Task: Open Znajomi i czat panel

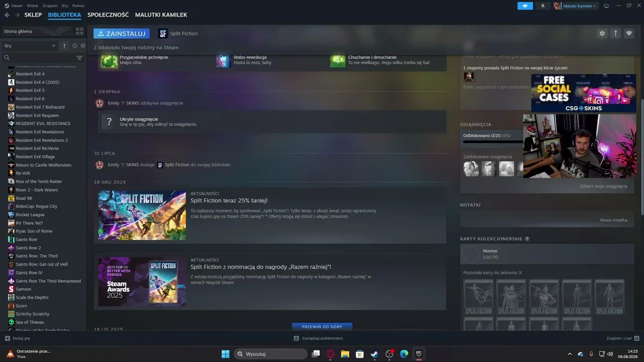Action: [x=623, y=338]
